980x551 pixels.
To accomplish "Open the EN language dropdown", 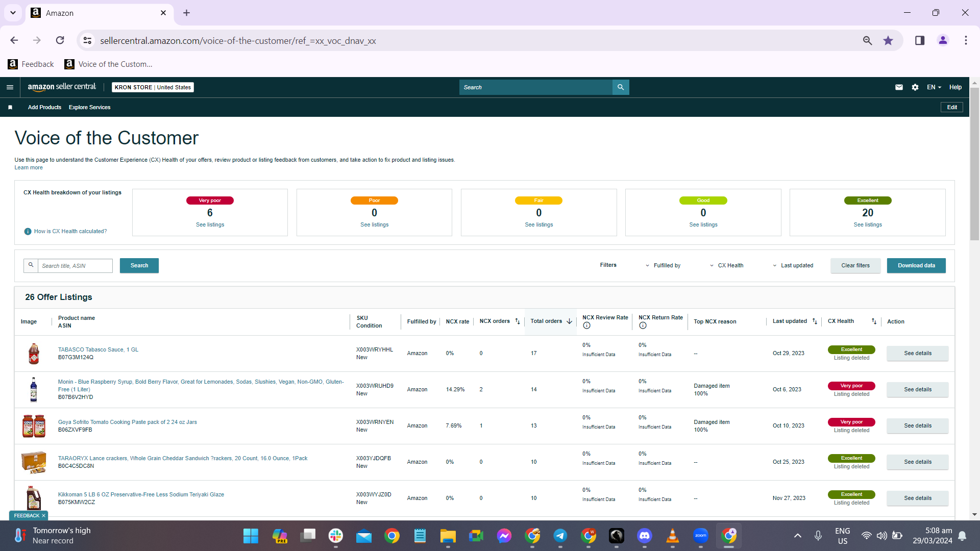I will (934, 87).
